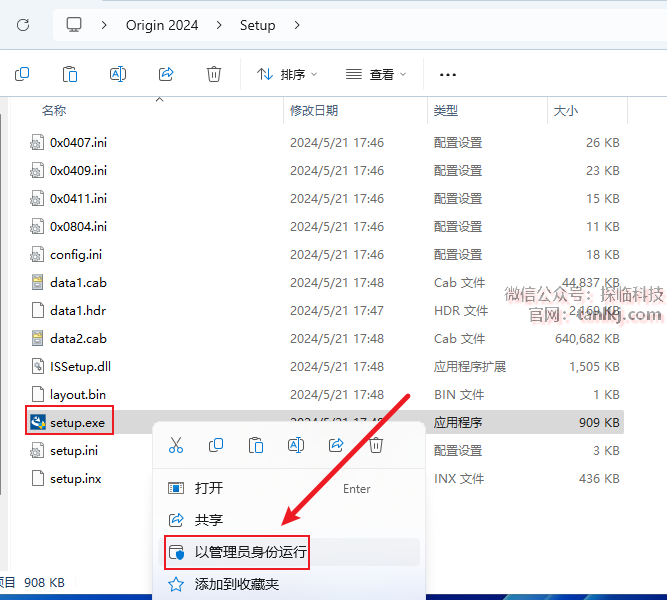Click the data1.hdr file icon
The width and height of the screenshot is (667, 600).
tap(38, 310)
